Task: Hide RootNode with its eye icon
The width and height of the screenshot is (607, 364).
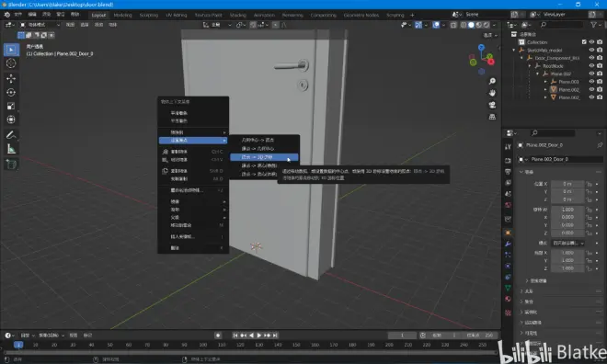Action: pyautogui.click(x=591, y=66)
